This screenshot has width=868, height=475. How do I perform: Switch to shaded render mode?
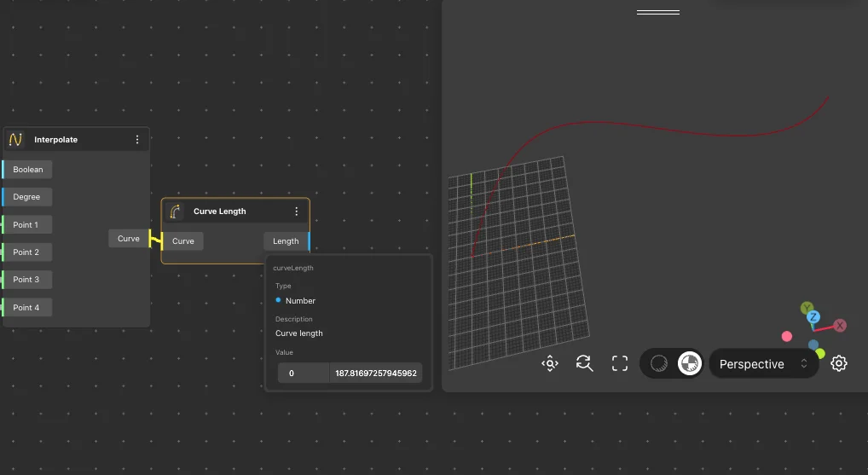click(689, 364)
